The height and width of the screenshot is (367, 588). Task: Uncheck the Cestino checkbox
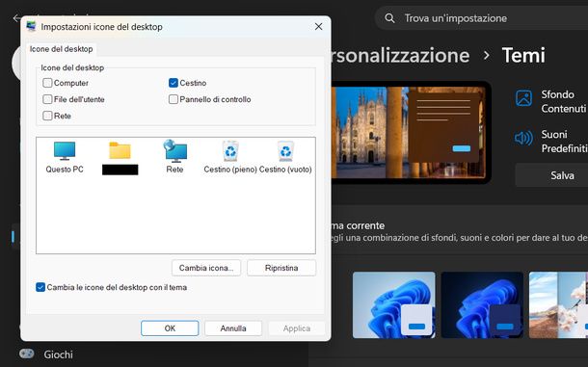(x=174, y=83)
